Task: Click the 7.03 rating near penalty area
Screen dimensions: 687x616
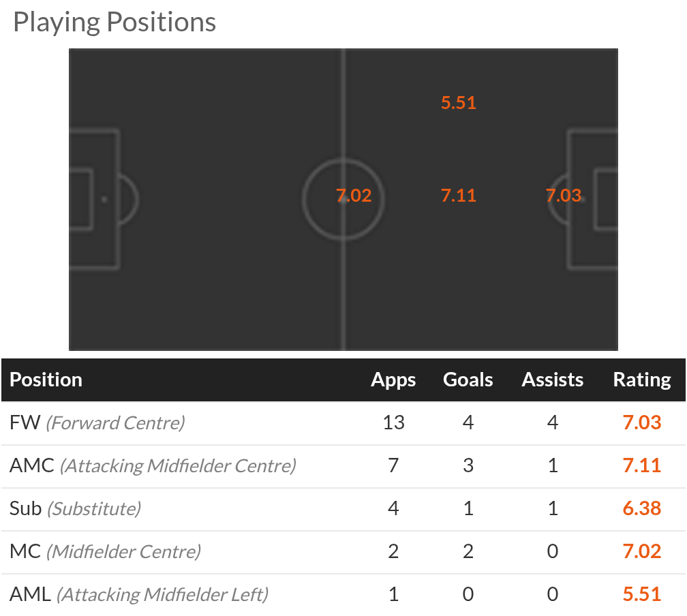Action: 564,196
